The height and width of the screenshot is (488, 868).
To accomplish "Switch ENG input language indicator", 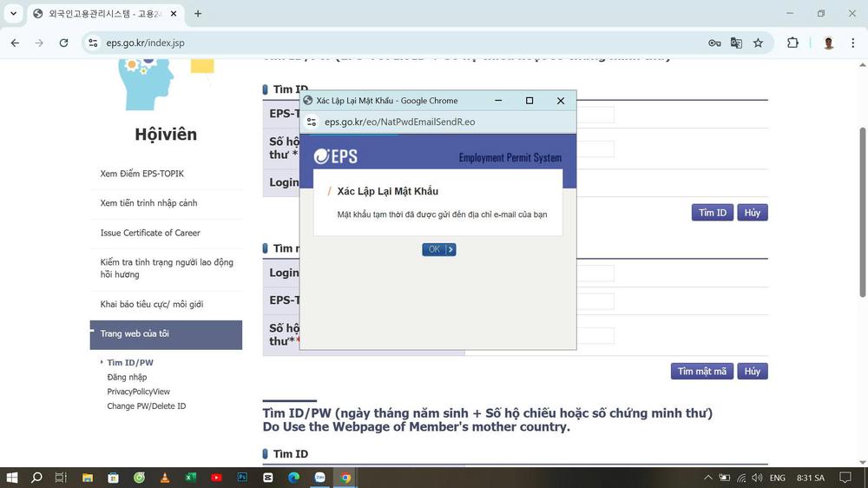I will 777,478.
